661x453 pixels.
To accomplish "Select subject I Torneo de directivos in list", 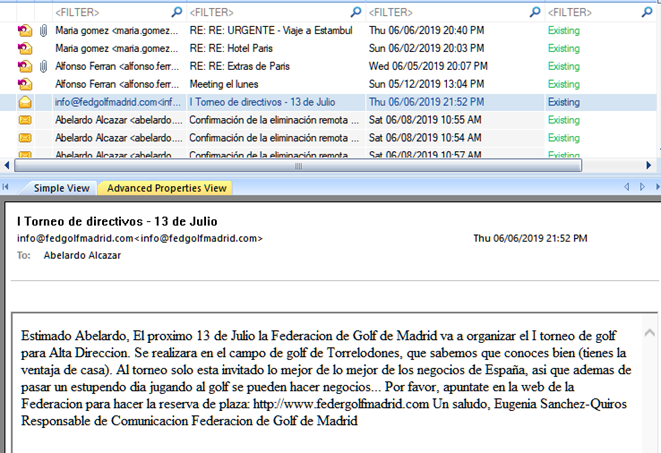I will point(262,102).
